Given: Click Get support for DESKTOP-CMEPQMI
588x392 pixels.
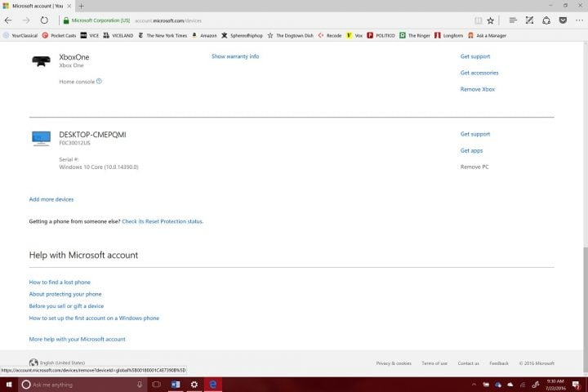Looking at the screenshot, I should click(475, 134).
